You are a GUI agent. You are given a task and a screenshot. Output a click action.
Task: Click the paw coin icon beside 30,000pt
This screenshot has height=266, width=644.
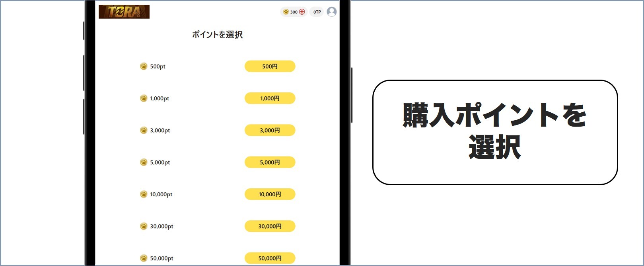click(144, 226)
